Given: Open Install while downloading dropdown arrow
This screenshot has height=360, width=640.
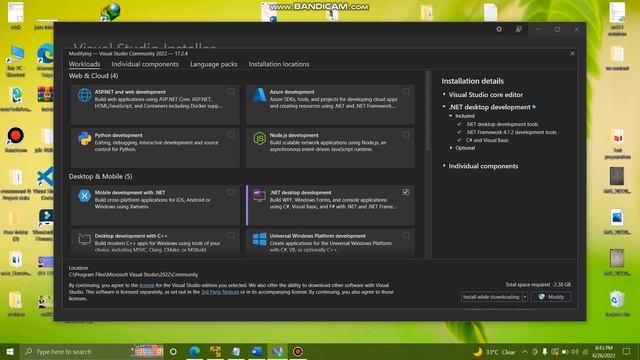Looking at the screenshot, I should coord(525,297).
